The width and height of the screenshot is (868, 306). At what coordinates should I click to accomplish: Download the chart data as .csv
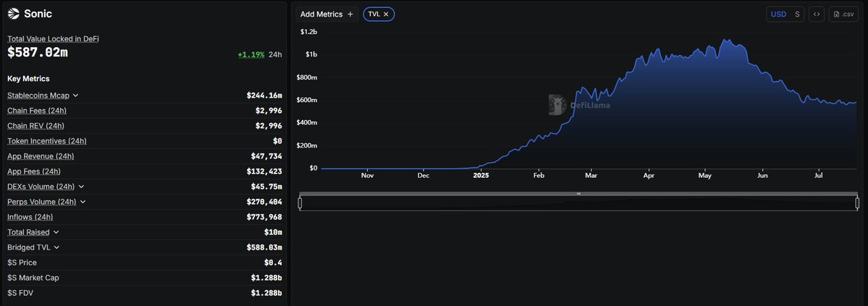pos(843,14)
